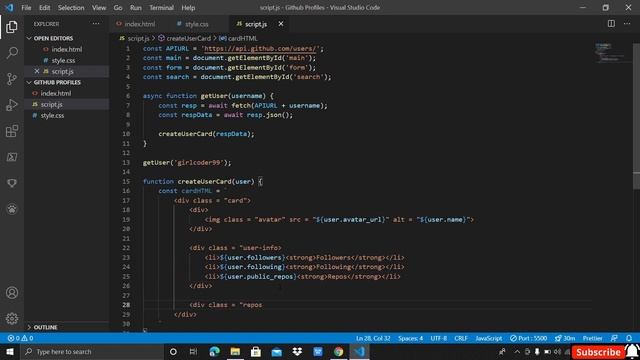This screenshot has height=360, width=640.
Task: Launch Microsoft Edge from taskbar
Action: [215, 351]
